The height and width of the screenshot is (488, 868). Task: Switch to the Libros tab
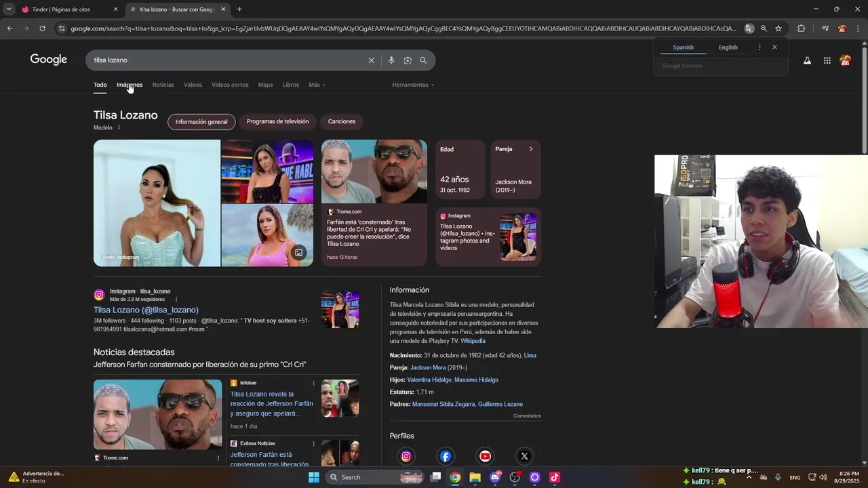tap(290, 85)
